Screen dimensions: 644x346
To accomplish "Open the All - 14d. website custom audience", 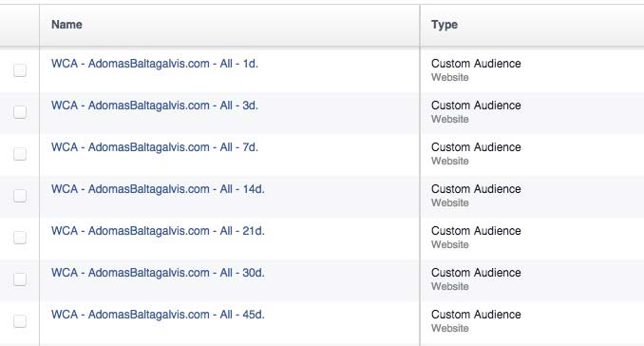I will [x=158, y=189].
